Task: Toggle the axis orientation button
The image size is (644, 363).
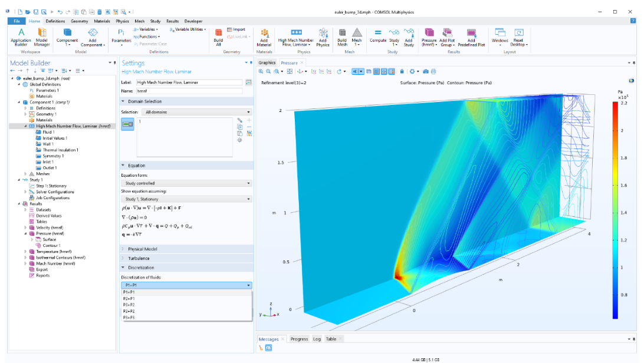Action: 384,71
